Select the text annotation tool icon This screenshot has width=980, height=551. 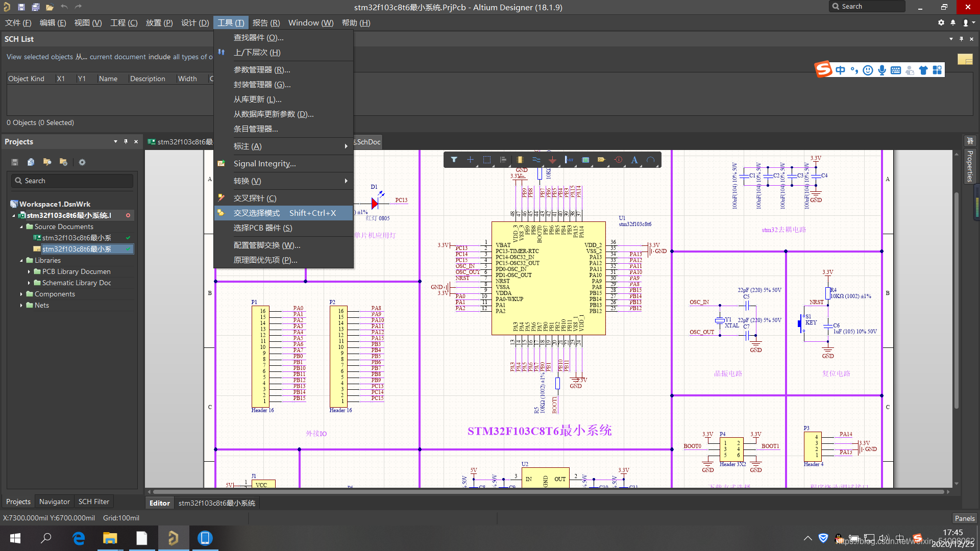(x=635, y=160)
